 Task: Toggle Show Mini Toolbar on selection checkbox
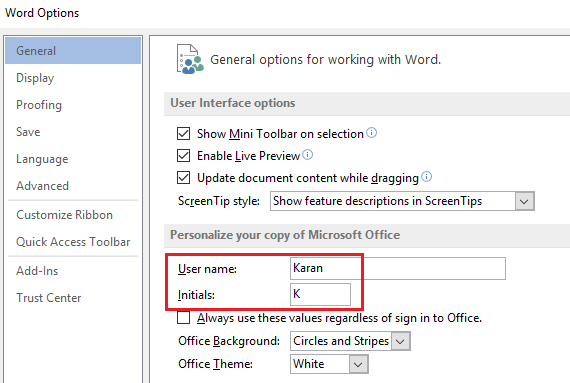click(x=184, y=134)
